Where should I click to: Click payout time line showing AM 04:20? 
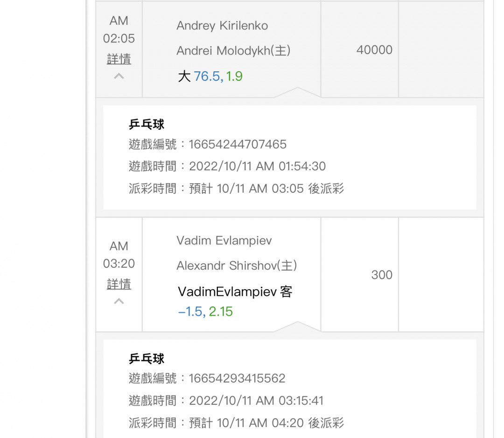point(236,423)
